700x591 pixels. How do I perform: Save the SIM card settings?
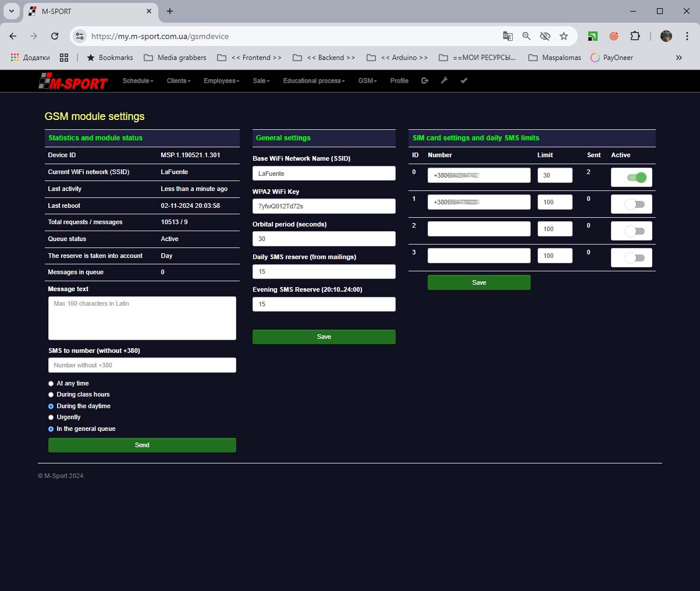click(x=479, y=282)
